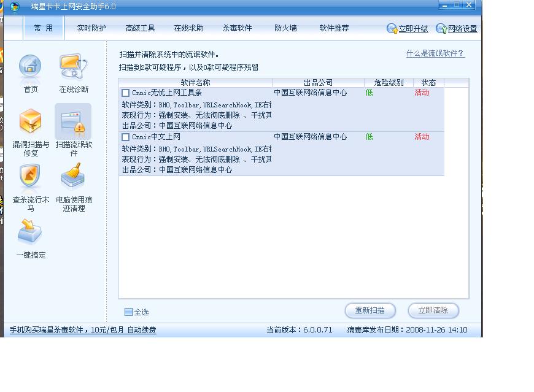Open 漏洞扫描与修复 vulnerability scan icon
This screenshot has height=392, width=534.
(x=30, y=121)
